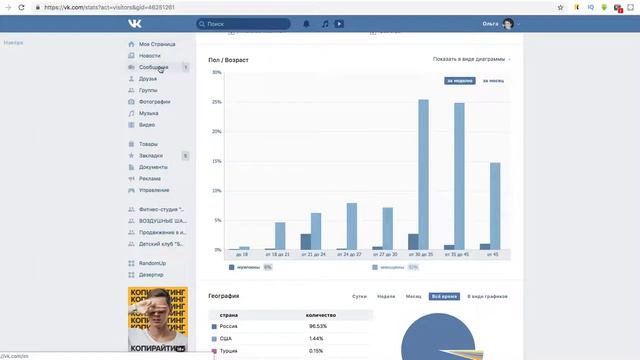
Task: Click the film icon beside Видео
Action: (x=131, y=125)
